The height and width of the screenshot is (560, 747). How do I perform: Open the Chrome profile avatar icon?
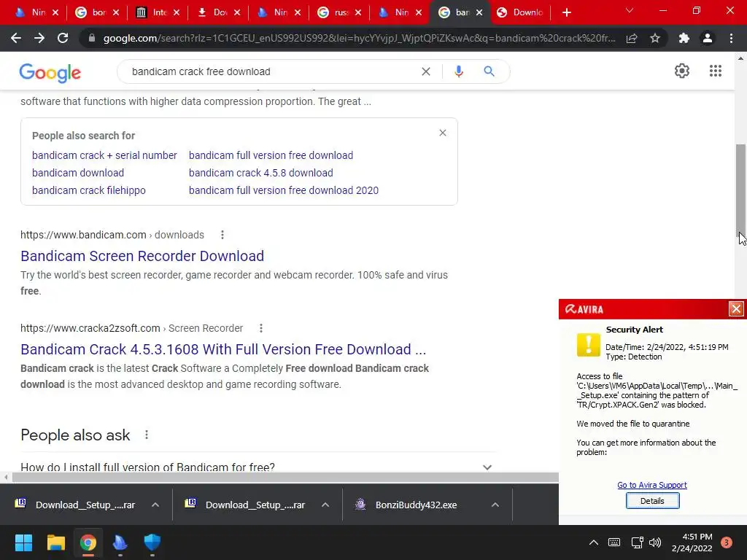point(708,38)
